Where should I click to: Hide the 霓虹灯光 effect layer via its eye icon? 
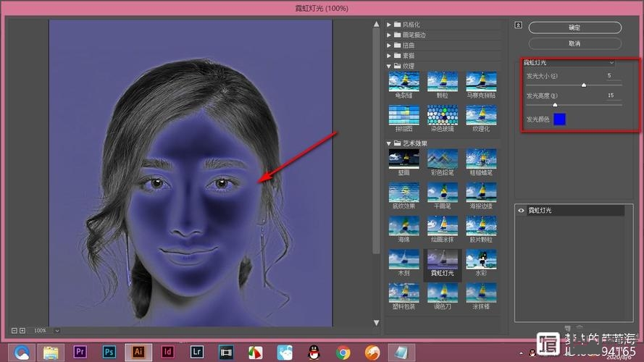(521, 210)
